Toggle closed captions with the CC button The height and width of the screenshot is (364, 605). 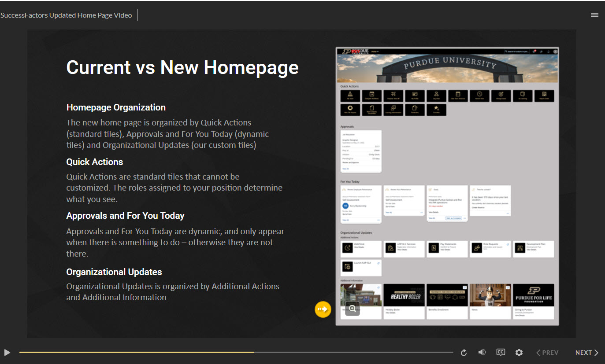pos(501,352)
